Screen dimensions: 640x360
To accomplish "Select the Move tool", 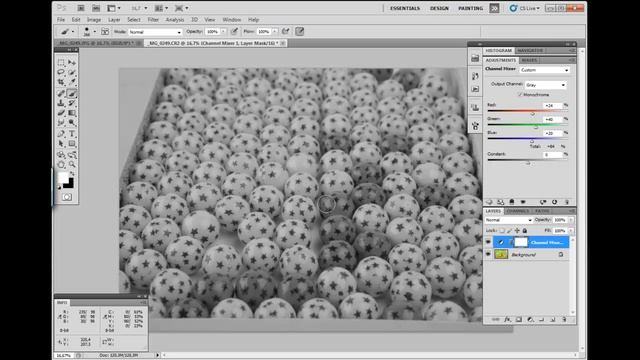I will 72,62.
